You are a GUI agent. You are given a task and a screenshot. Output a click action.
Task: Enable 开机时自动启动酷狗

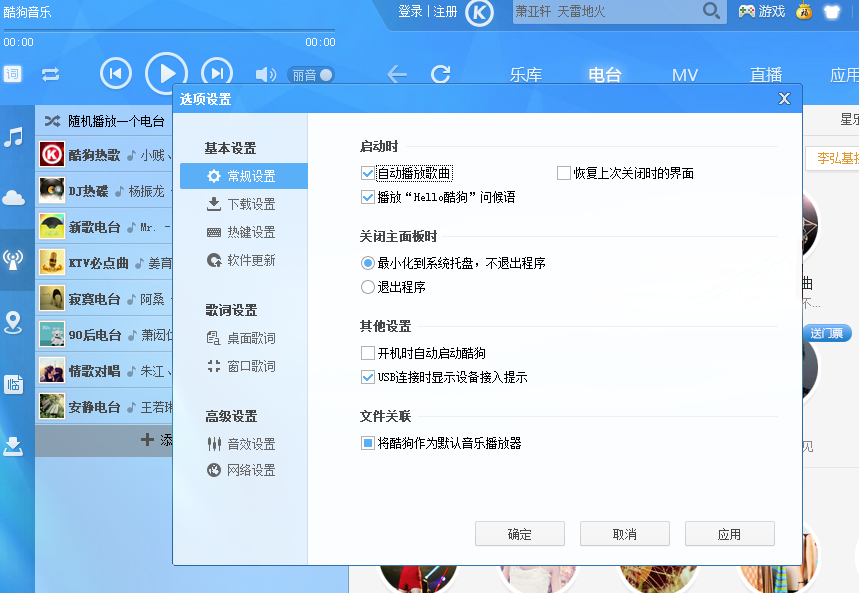(x=368, y=352)
